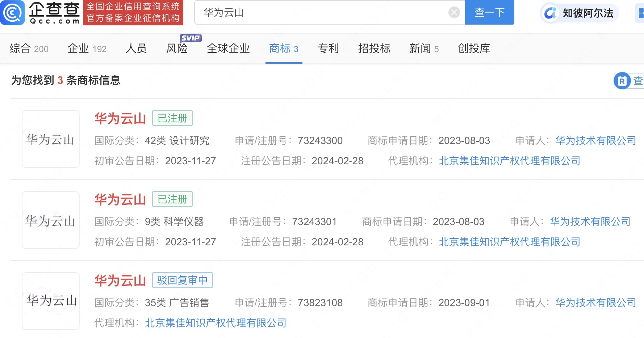Open agency 北京集佳知识产权代理有限公司 in first entry
Viewport: 644px width, 338px height.
coord(510,161)
